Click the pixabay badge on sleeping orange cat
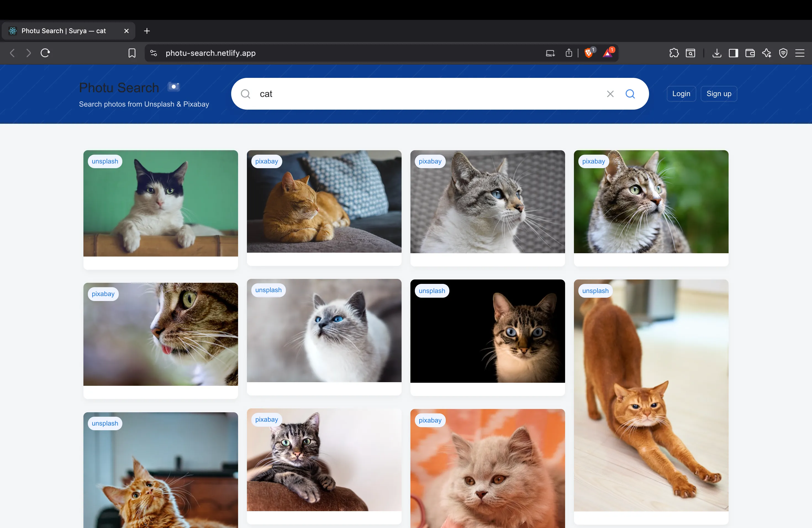 pyautogui.click(x=267, y=161)
